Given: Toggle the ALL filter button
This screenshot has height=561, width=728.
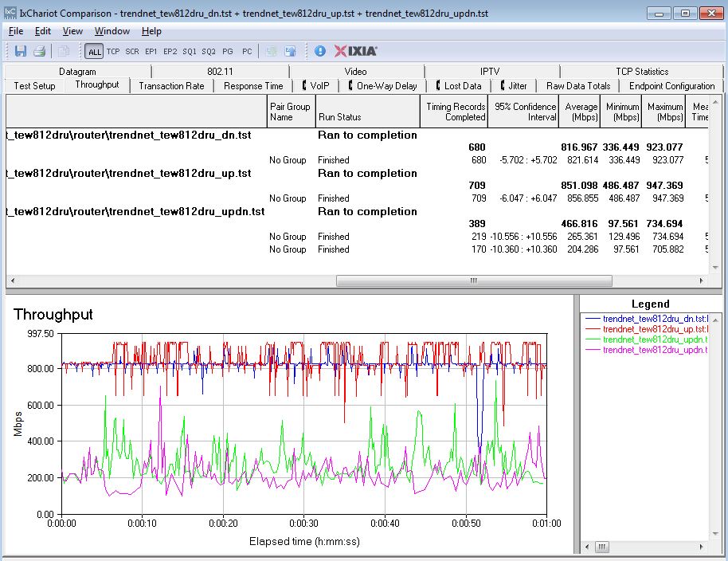Looking at the screenshot, I should [x=94, y=52].
